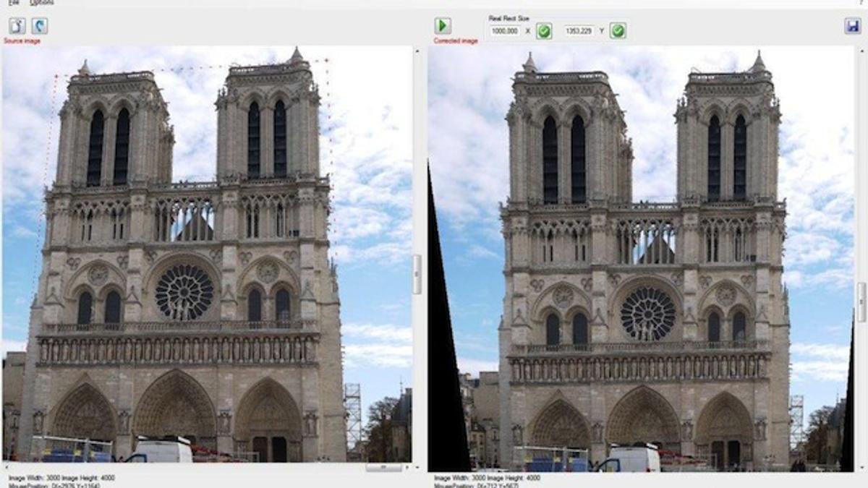Save corrected image with the floppy disk icon

pyautogui.click(x=852, y=26)
